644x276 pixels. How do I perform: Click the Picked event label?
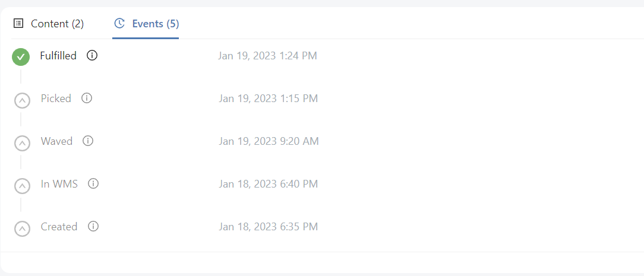click(x=56, y=99)
